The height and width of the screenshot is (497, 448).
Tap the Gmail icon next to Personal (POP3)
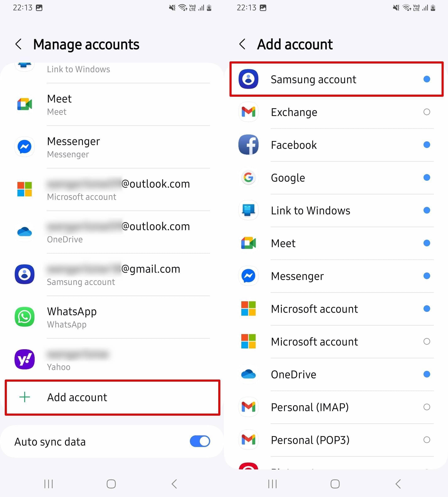249,440
